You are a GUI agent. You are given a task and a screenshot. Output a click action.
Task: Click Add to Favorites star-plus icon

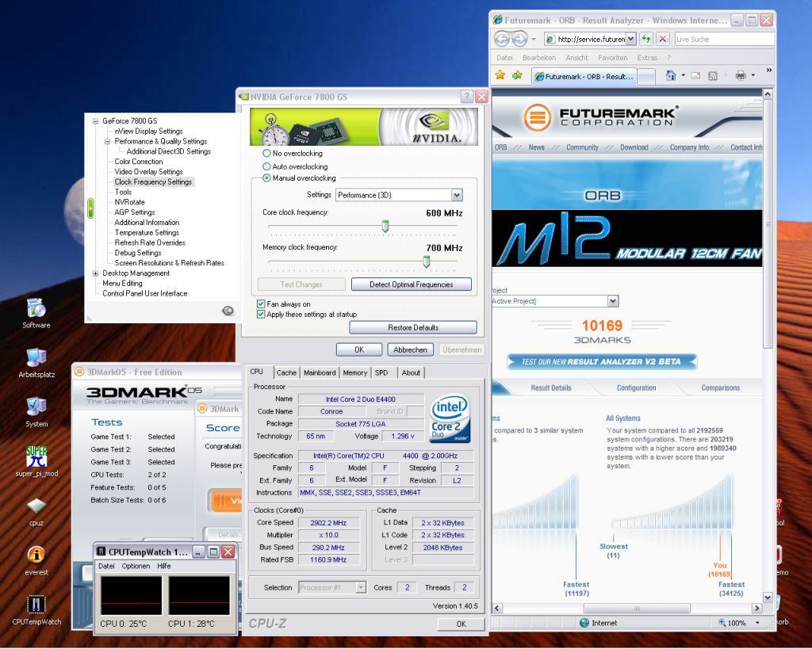pos(517,75)
